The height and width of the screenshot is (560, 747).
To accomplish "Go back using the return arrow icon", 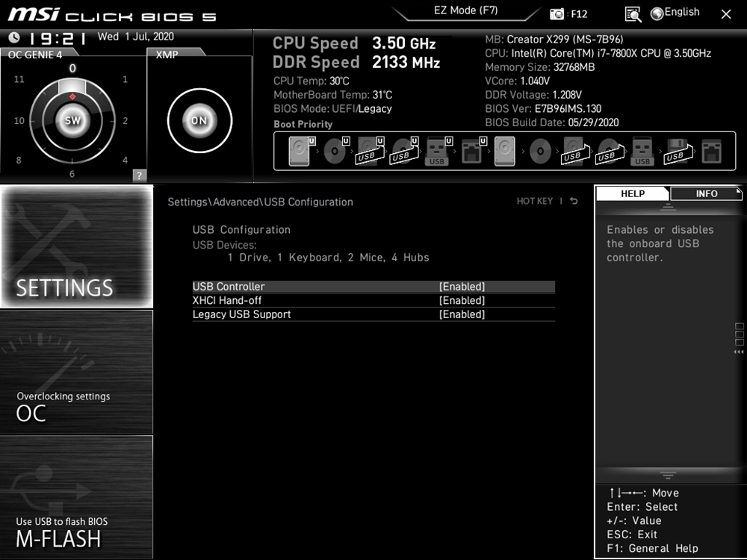I will 574,201.
